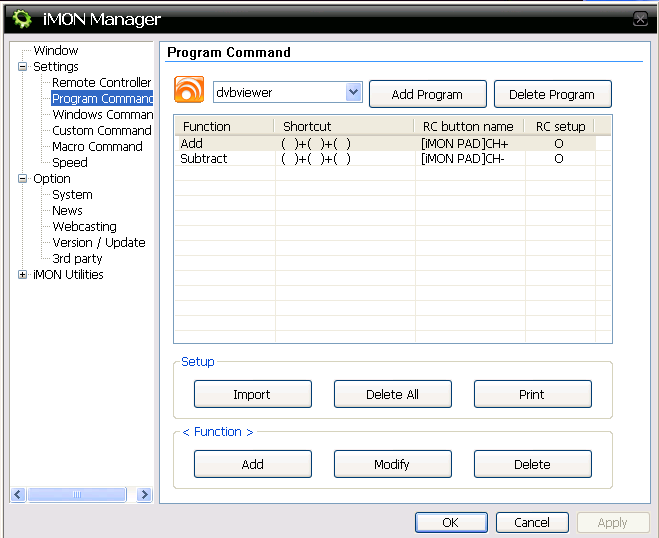Click the Import button
This screenshot has width=659, height=538.
pos(253,394)
